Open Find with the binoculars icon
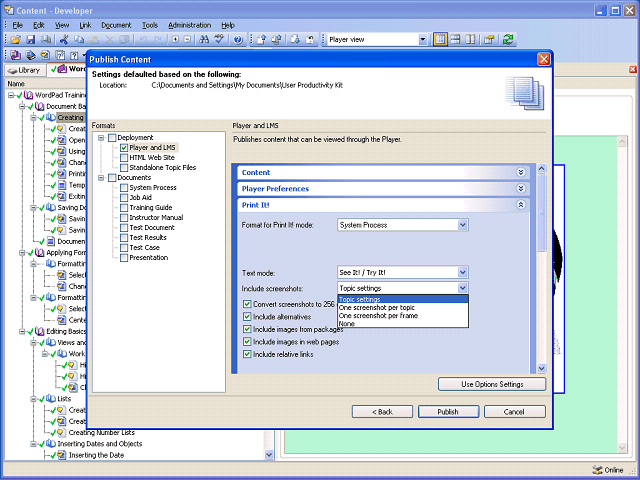The height and width of the screenshot is (480, 640). pyautogui.click(x=204, y=40)
